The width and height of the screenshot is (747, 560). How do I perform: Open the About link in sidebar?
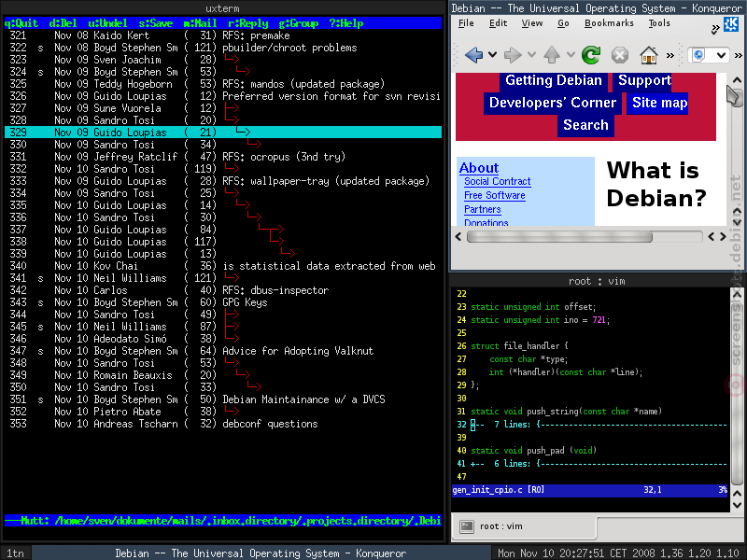[479, 168]
